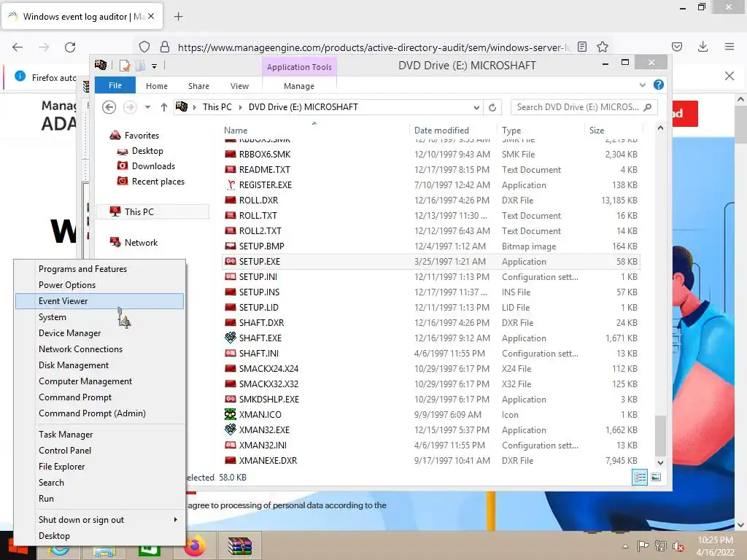Click the file list scroll up arrow
The width and height of the screenshot is (747, 560).
(x=660, y=128)
